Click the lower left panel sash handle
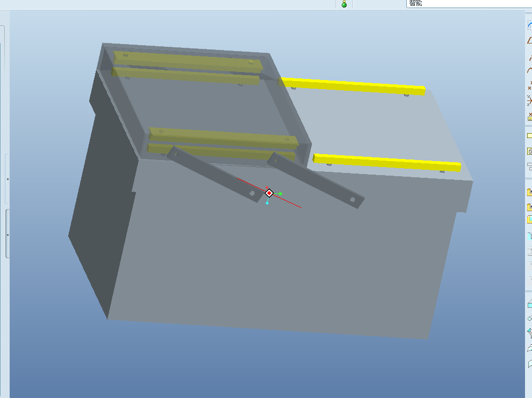532x398 pixels. (8, 234)
